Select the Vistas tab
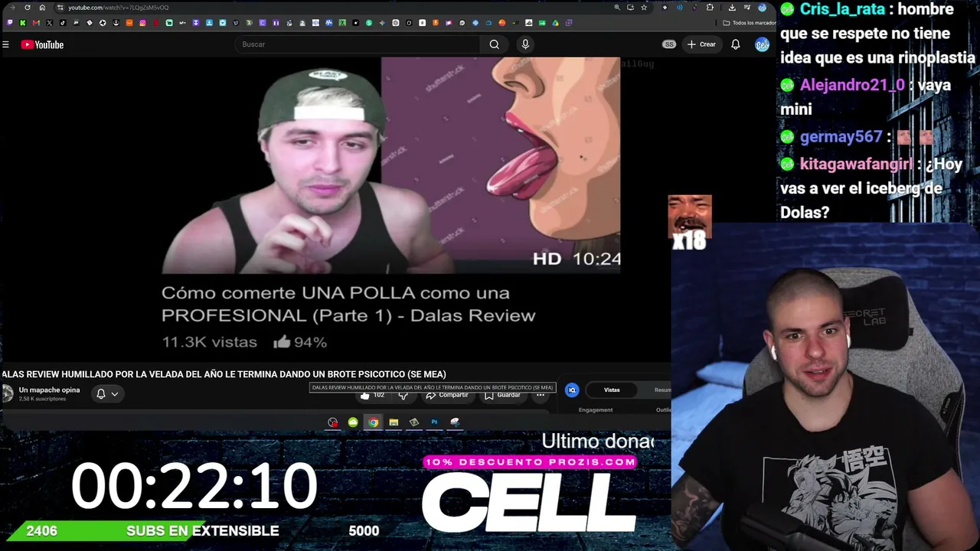980x551 pixels. tap(612, 390)
